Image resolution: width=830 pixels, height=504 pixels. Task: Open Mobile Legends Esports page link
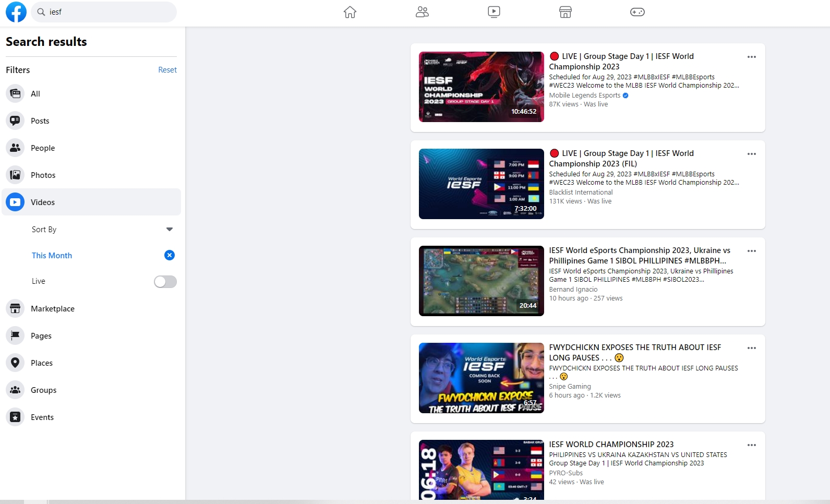[585, 95]
